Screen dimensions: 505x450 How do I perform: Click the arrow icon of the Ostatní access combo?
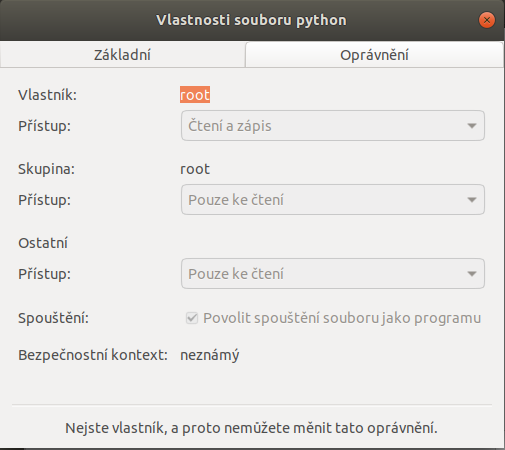tap(472, 274)
